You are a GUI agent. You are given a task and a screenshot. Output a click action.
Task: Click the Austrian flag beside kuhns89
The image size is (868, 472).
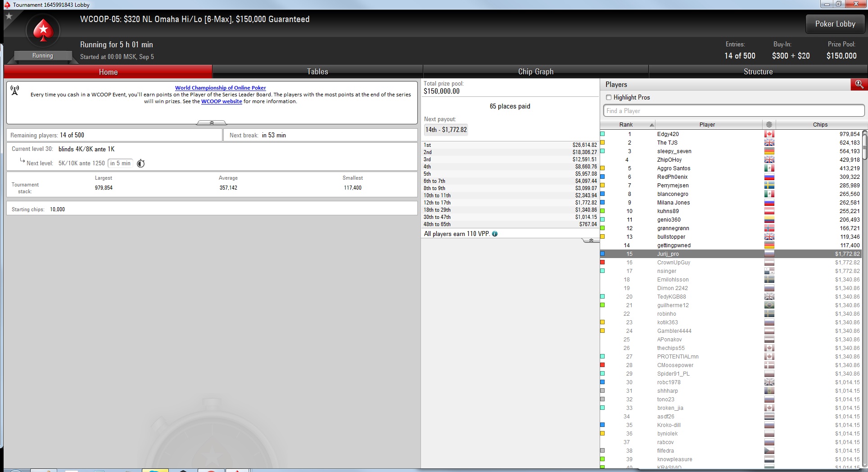tap(769, 211)
